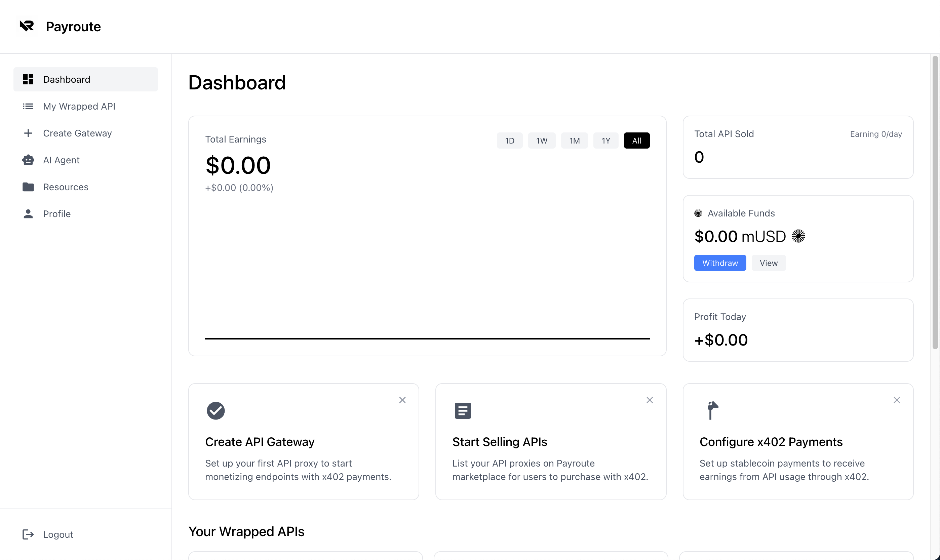
Task: Click the Create Gateway plus icon
Action: (x=28, y=133)
